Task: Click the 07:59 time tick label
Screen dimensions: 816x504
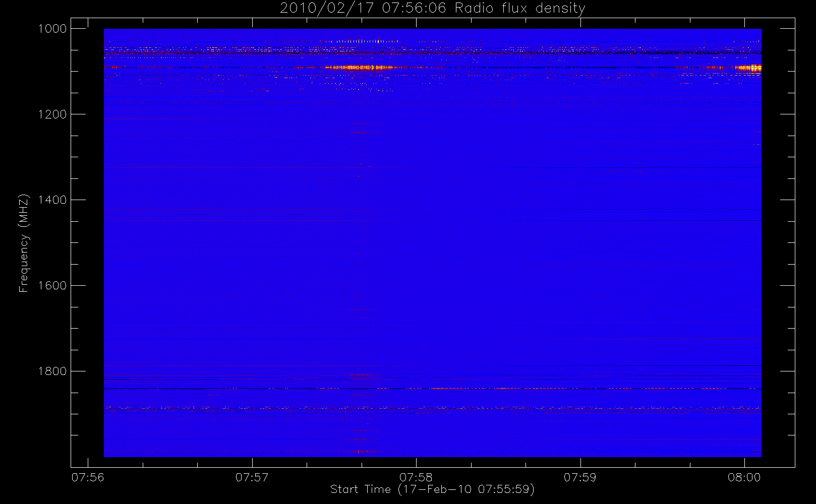Action: (x=580, y=477)
